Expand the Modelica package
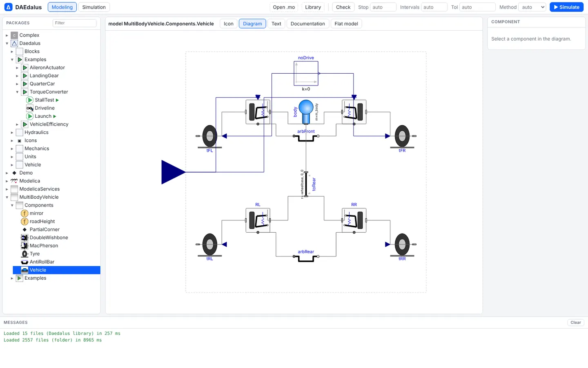588x368 pixels. click(x=7, y=181)
